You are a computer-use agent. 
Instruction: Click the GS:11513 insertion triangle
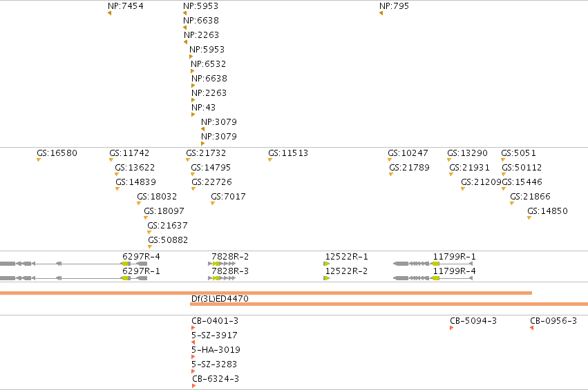[270, 160]
